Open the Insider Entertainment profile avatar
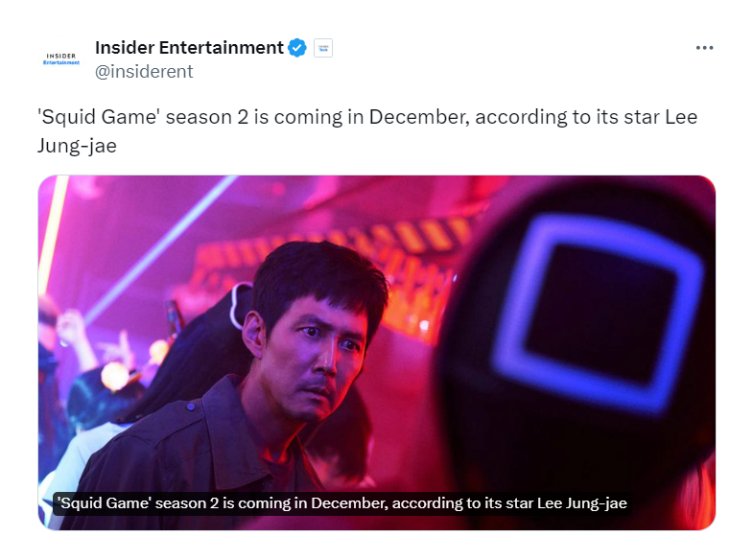 point(61,59)
